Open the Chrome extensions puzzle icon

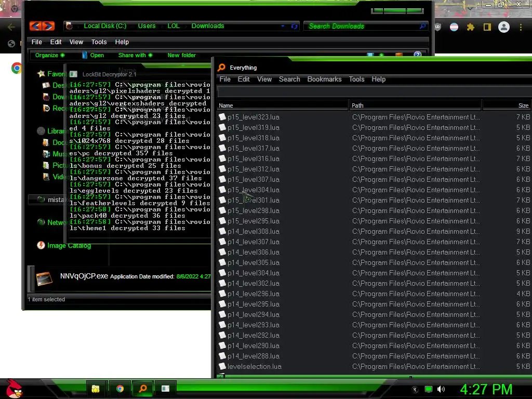[x=470, y=27]
